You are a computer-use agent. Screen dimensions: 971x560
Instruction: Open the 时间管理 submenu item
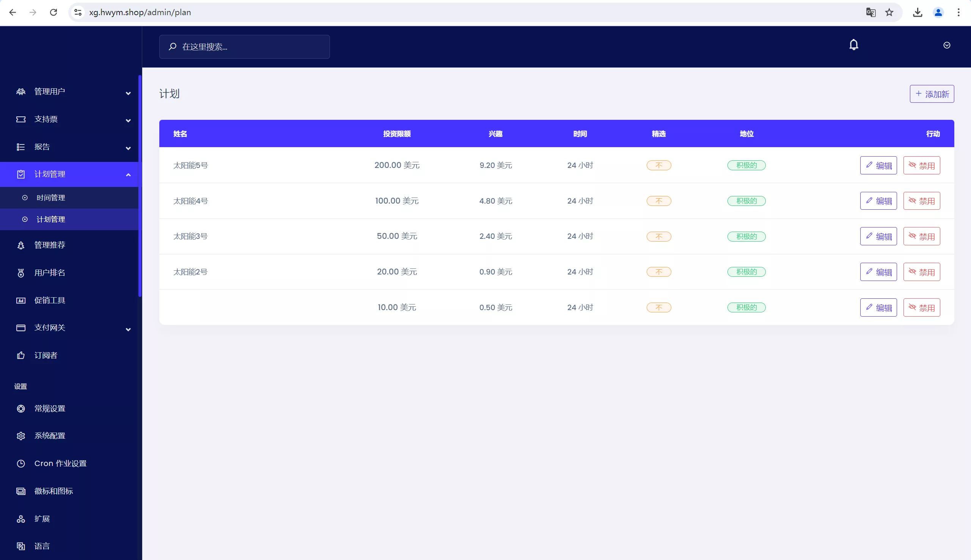coord(51,198)
